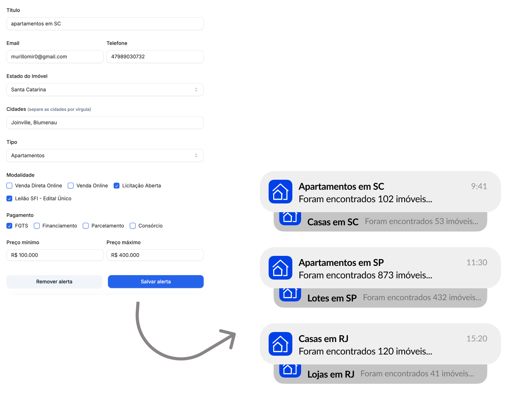Edit the Cidades field with Joinville, Blumenau

click(105, 123)
